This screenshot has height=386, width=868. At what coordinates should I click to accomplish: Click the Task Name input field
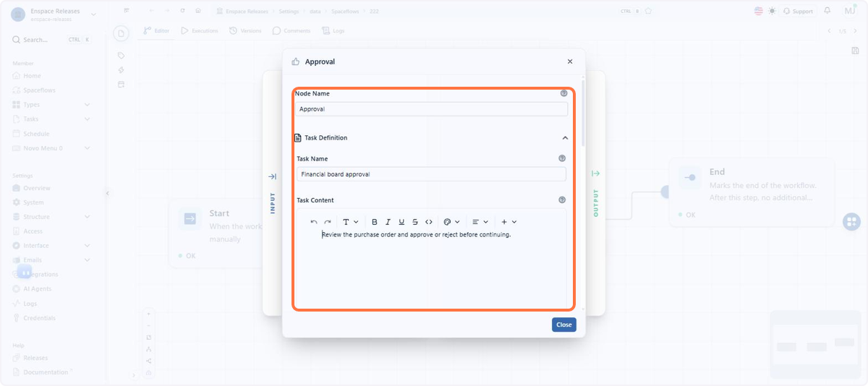pyautogui.click(x=431, y=174)
